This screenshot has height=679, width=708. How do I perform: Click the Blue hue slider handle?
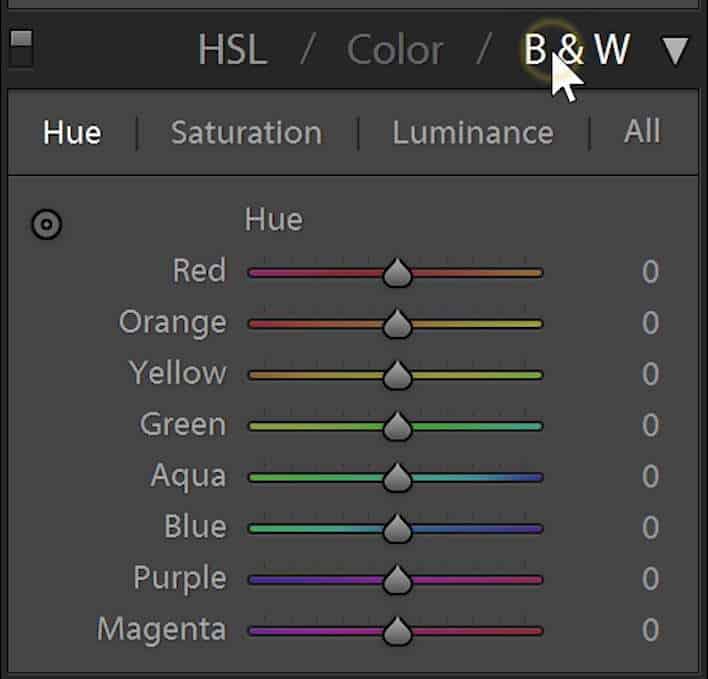[397, 529]
